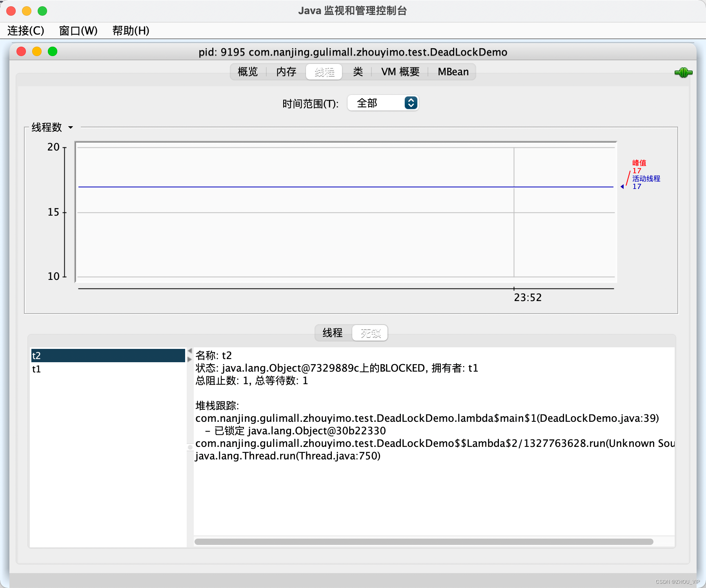Click the Thread.run(Thread.java:750) stack frame
Image resolution: width=706 pixels, height=588 pixels.
coord(288,456)
